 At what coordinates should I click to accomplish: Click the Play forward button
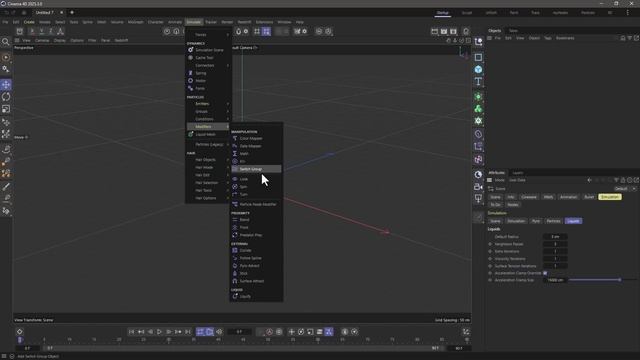click(x=160, y=332)
